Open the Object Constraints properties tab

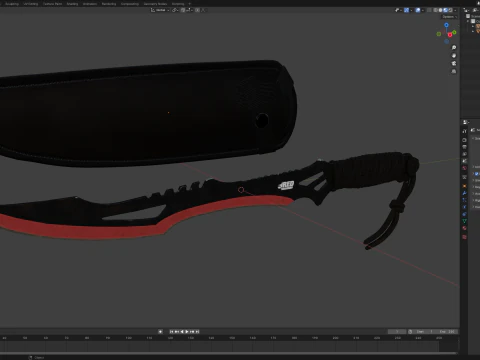point(464,214)
